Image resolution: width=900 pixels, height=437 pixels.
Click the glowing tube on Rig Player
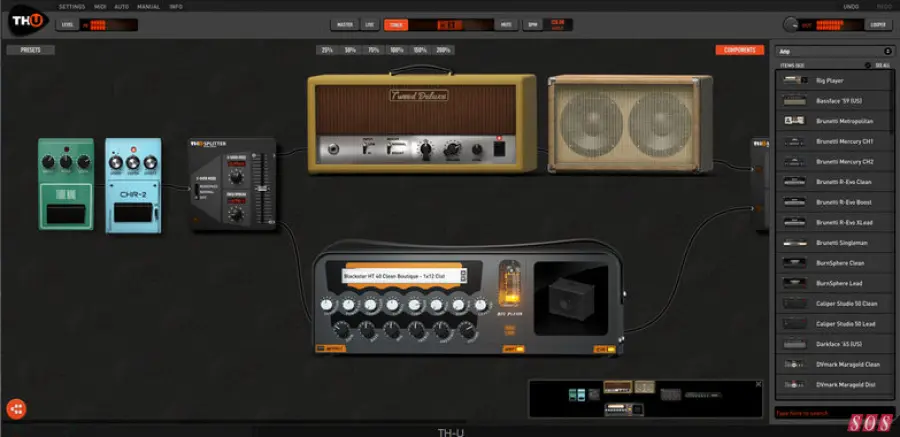tap(509, 285)
